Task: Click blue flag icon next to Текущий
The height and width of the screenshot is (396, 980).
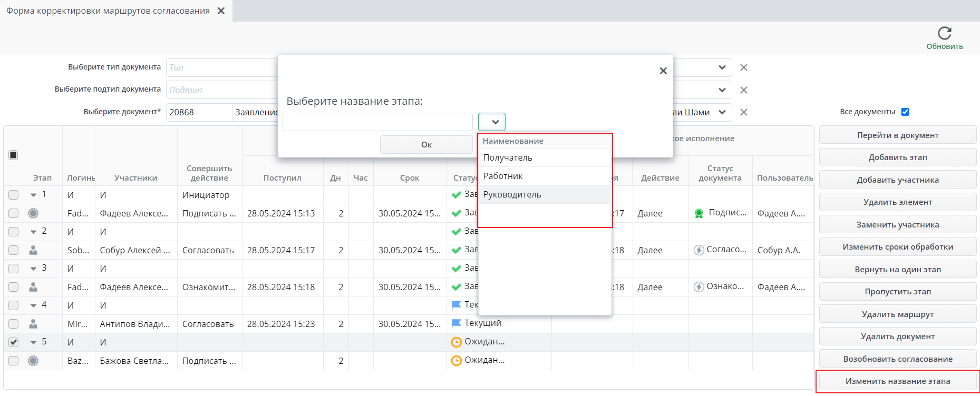Action: [457, 323]
